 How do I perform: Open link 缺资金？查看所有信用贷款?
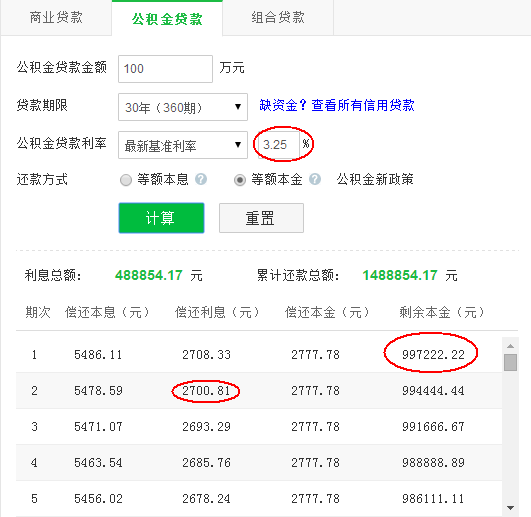(x=337, y=105)
